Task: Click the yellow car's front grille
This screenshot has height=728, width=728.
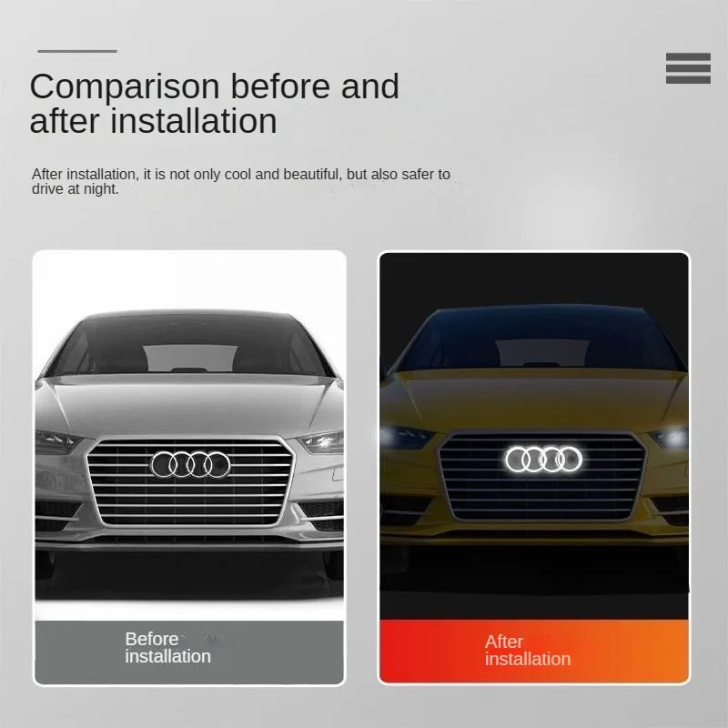Action: pyautogui.click(x=542, y=476)
